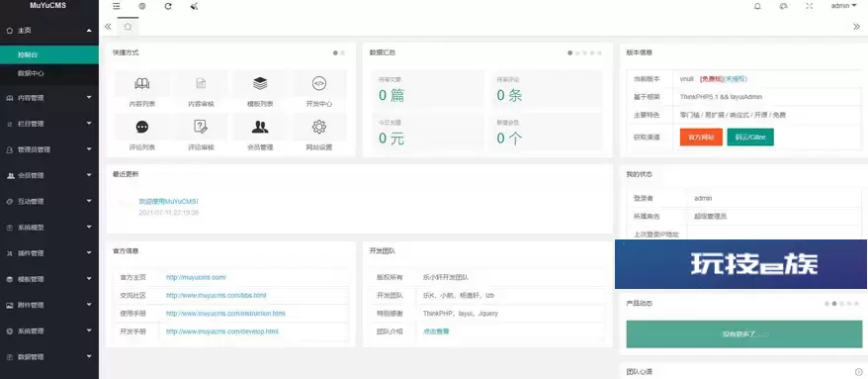Expand the 系统模型 sidebar arrow
This screenshot has height=379, width=868.
89,228
